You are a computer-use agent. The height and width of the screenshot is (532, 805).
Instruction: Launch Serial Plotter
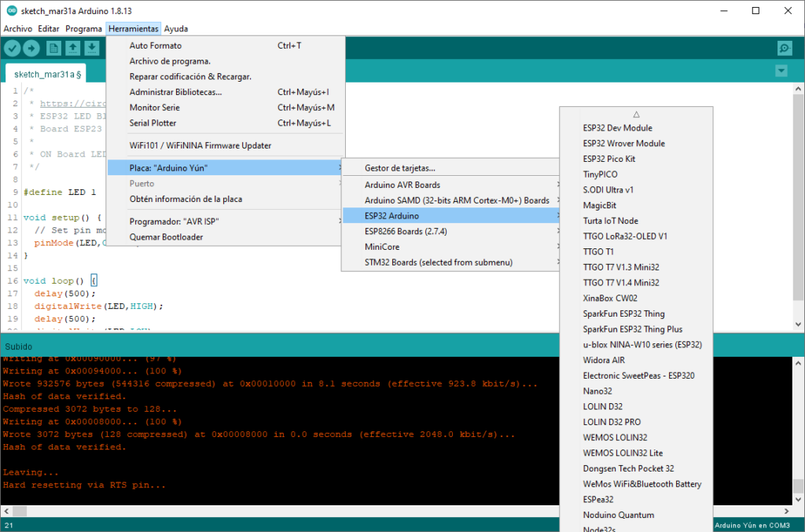point(226,123)
